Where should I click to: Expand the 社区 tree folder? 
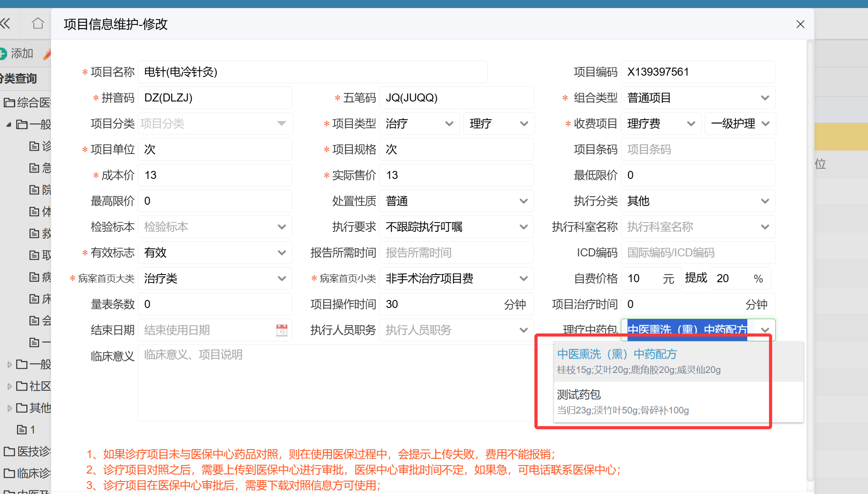(x=9, y=386)
